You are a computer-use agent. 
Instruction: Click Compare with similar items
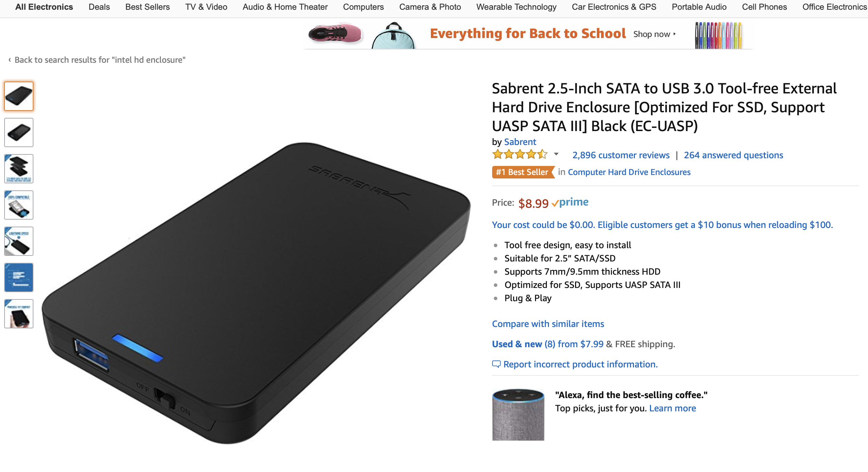[548, 324]
